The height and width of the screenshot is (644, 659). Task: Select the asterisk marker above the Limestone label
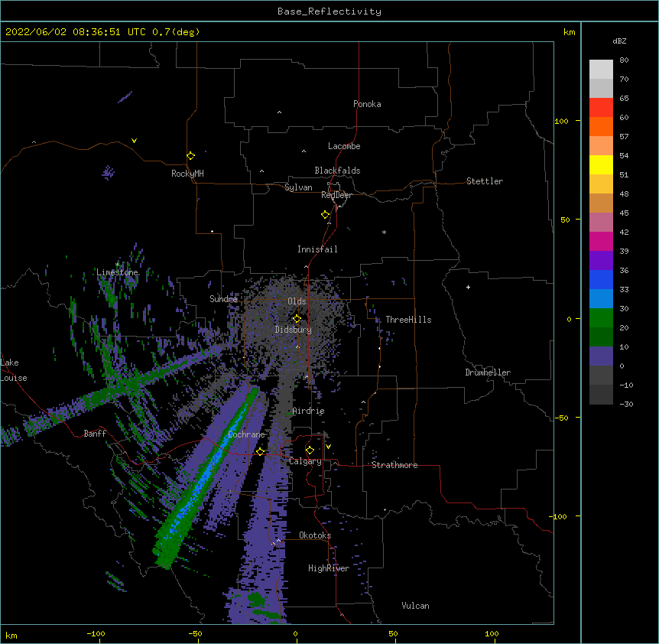117,264
